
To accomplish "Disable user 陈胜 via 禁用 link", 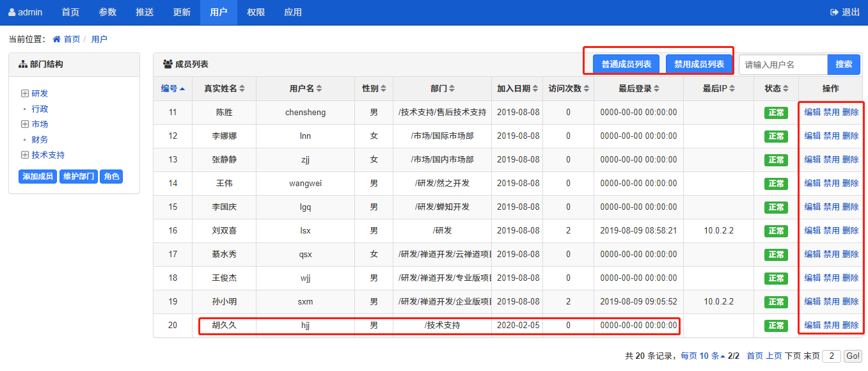I will coord(831,113).
